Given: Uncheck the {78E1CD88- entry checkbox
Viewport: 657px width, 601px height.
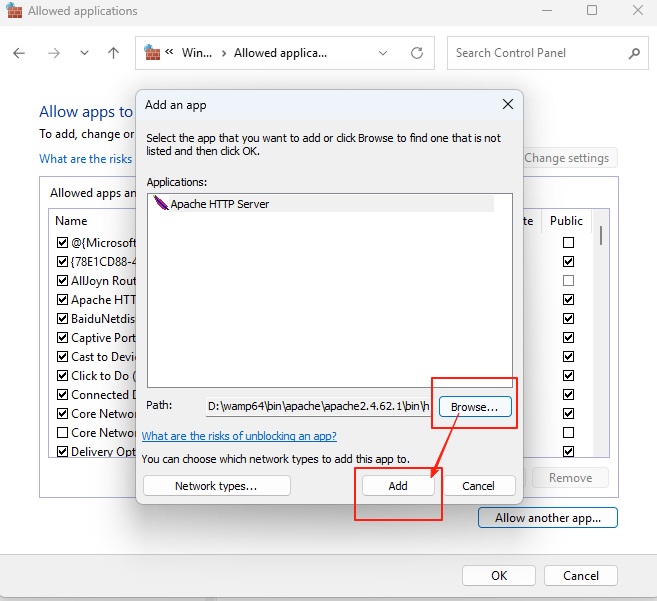Looking at the screenshot, I should (62, 262).
